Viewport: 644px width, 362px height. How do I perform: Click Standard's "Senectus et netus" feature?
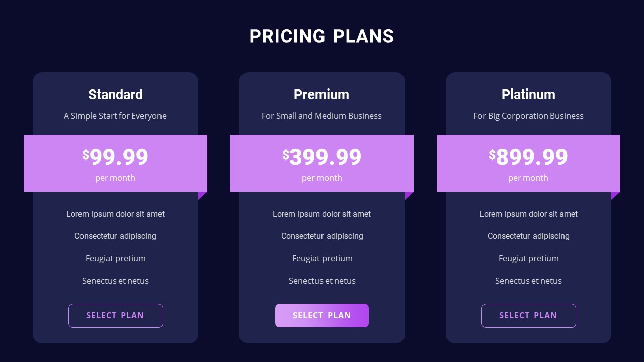(115, 281)
